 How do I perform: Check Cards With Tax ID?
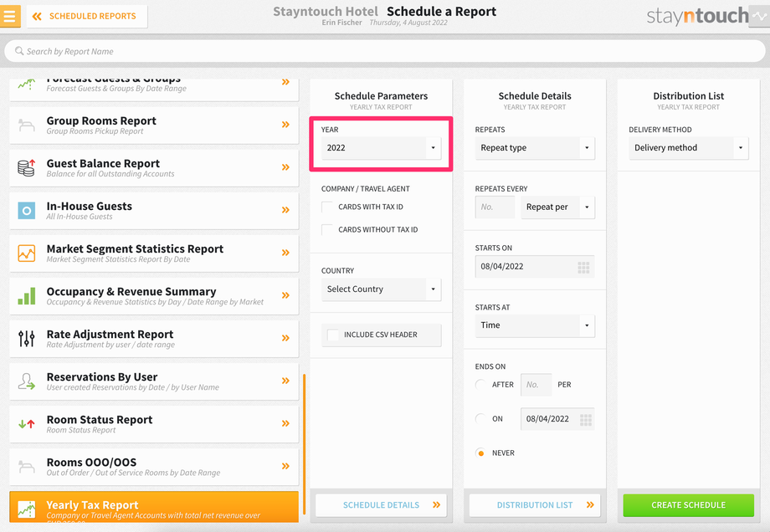tap(327, 207)
